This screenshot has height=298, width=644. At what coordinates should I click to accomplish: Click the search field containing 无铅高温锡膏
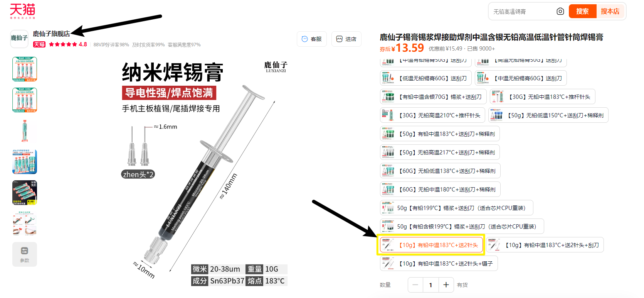[522, 12]
